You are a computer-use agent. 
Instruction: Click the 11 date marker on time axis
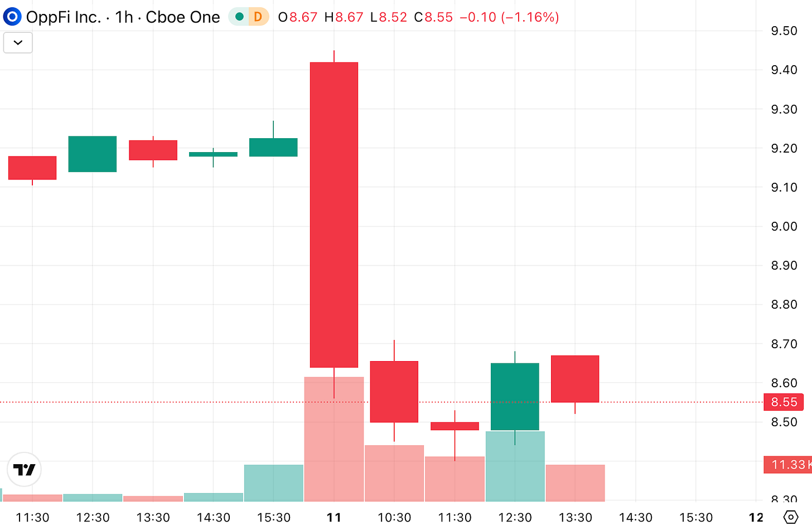(x=333, y=517)
